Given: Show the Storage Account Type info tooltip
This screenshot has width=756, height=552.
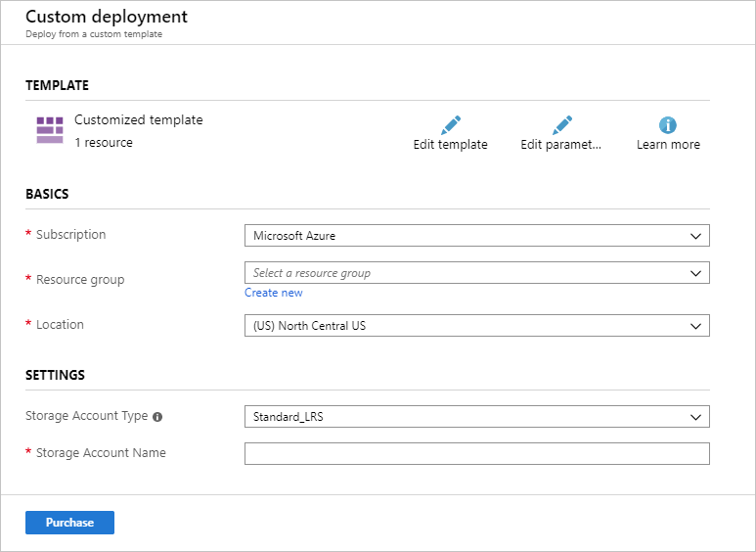Looking at the screenshot, I should pyautogui.click(x=157, y=417).
